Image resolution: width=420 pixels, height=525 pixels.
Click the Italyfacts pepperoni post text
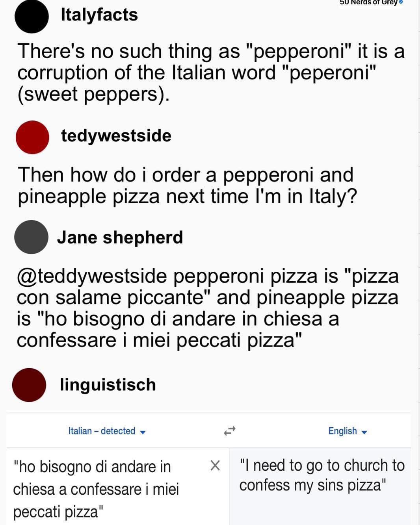click(211, 73)
